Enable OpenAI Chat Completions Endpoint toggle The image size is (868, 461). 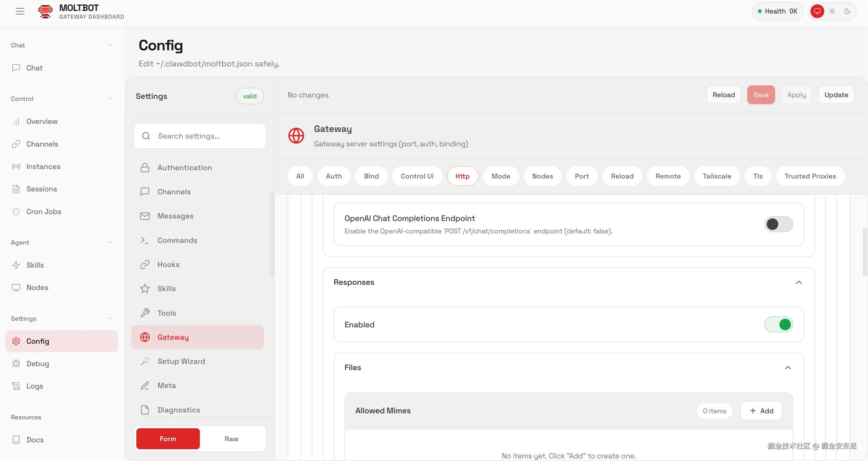click(x=778, y=224)
